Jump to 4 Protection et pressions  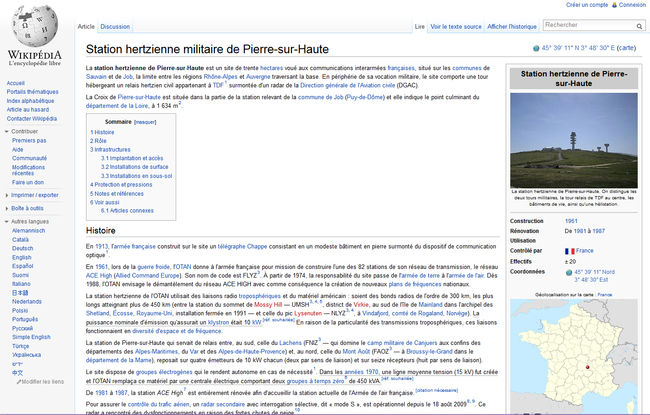121,185
